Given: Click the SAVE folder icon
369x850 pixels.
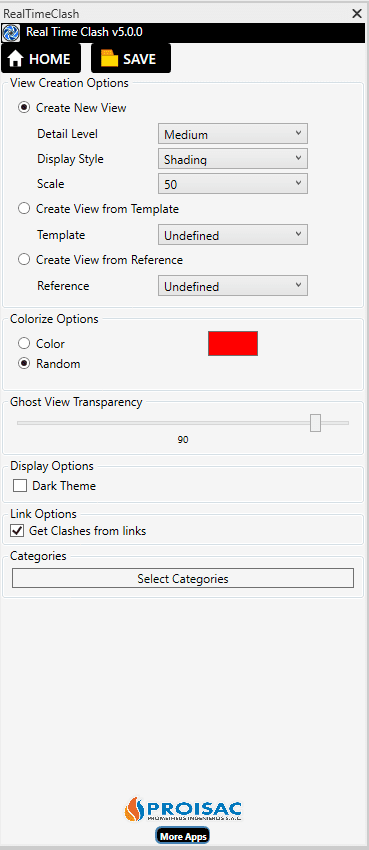Looking at the screenshot, I should [109, 59].
